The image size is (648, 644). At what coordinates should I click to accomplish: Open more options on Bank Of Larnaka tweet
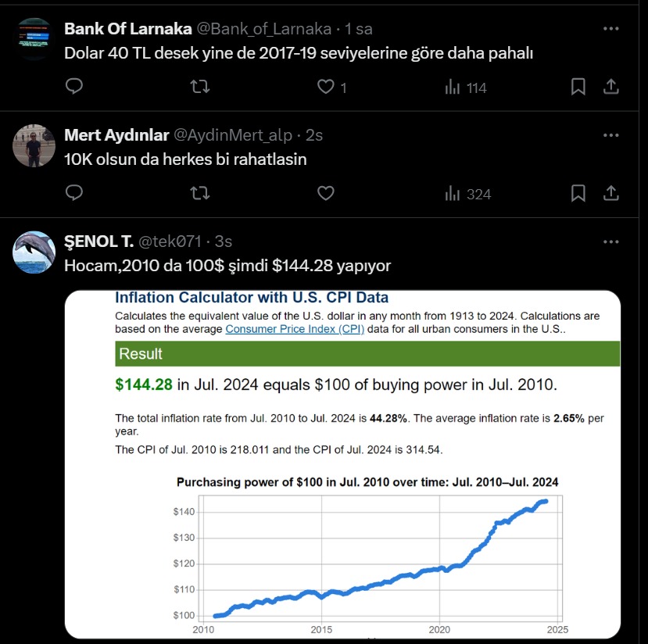tap(612, 29)
